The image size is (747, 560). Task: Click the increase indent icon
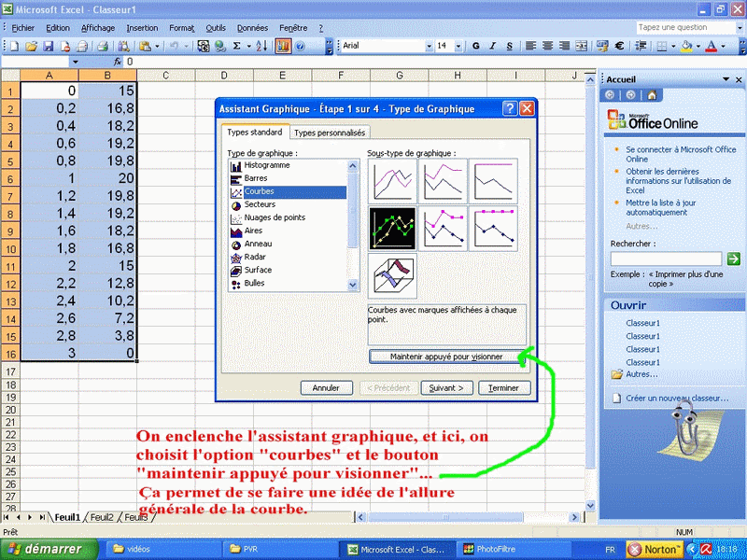[641, 46]
